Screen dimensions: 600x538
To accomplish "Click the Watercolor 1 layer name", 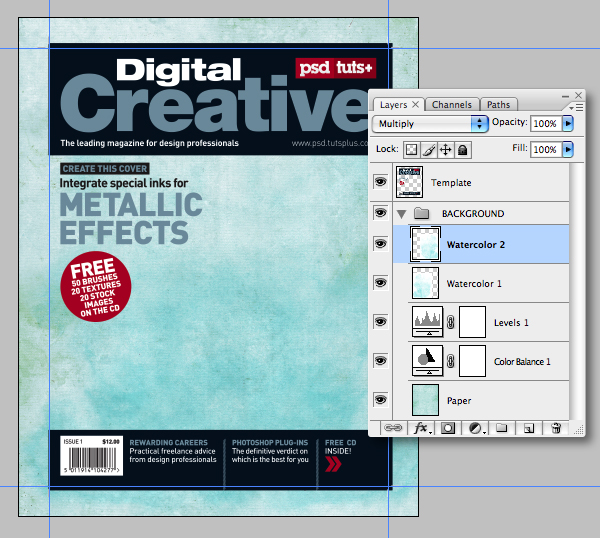I will (474, 284).
